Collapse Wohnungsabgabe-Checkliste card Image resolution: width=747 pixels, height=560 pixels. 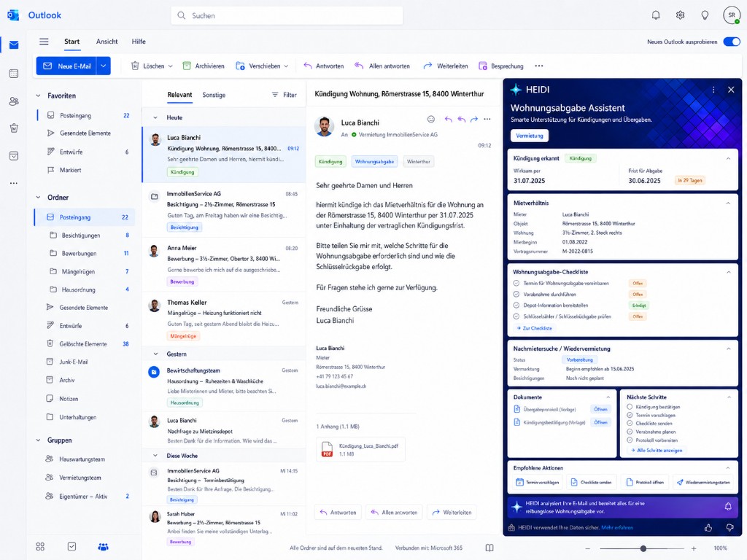point(728,272)
